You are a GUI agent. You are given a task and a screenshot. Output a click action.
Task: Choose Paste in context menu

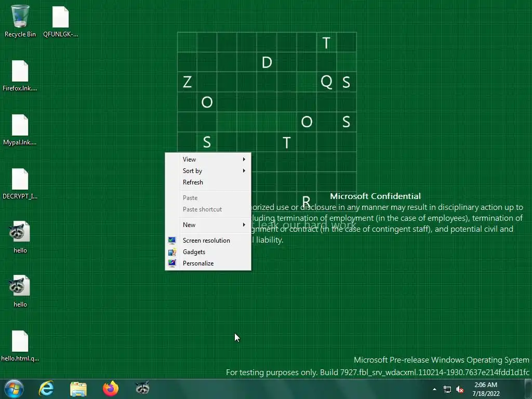click(208, 198)
